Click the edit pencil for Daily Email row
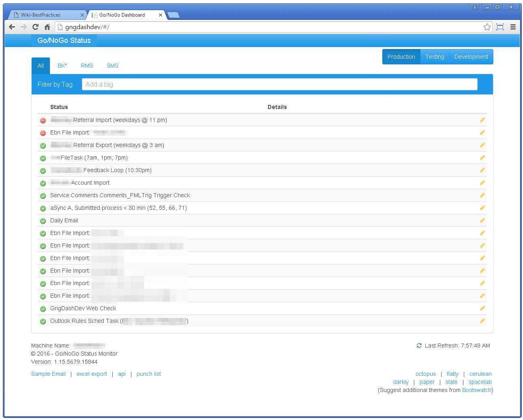Viewport: 523px width, 420px height. (x=482, y=220)
